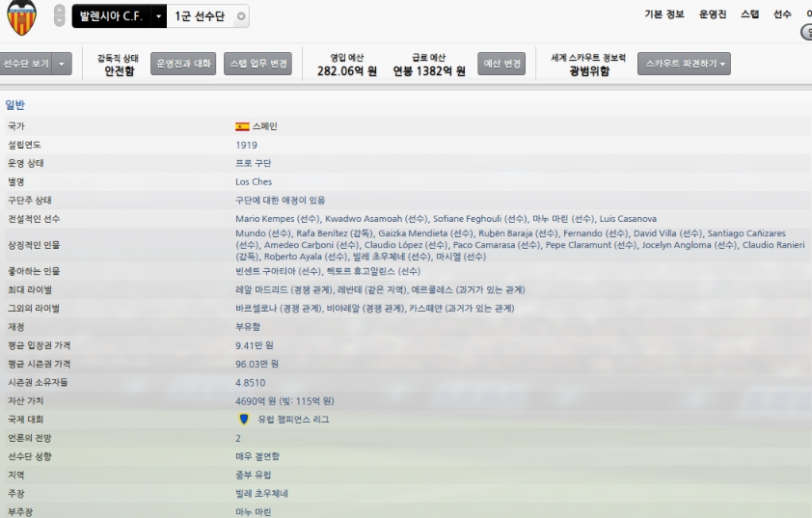
Task: Click captain 빌레 초우체네 link
Action: 261,493
